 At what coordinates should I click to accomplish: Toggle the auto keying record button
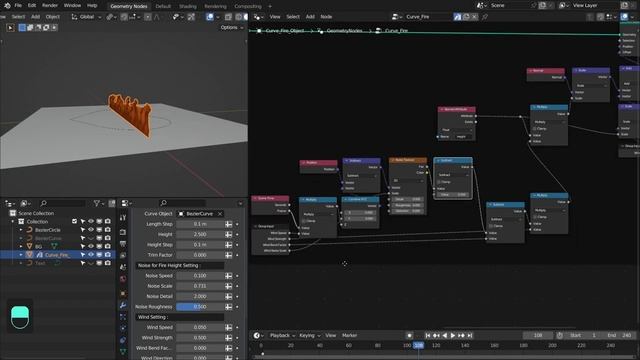pyautogui.click(x=409, y=336)
